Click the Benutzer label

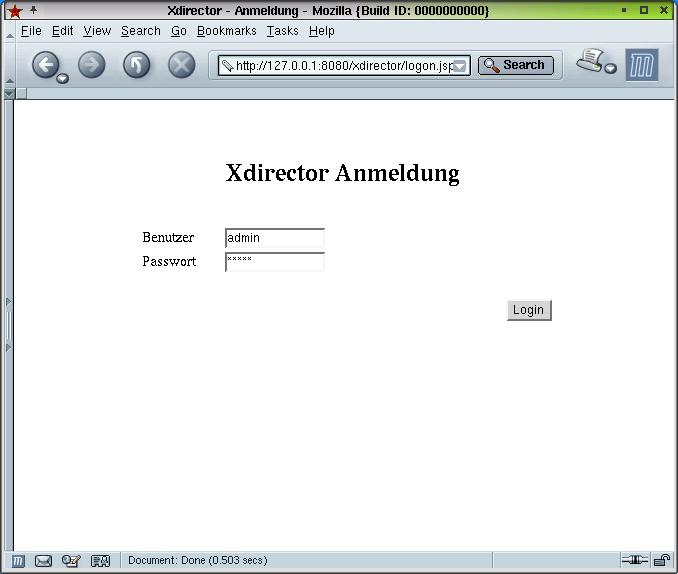168,237
